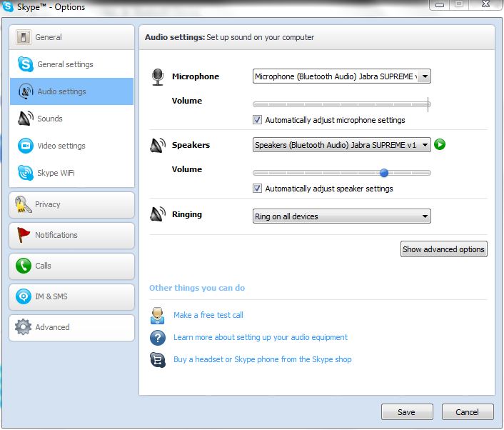Open the Microphone device dropdown
504x430 pixels.
[x=342, y=76]
